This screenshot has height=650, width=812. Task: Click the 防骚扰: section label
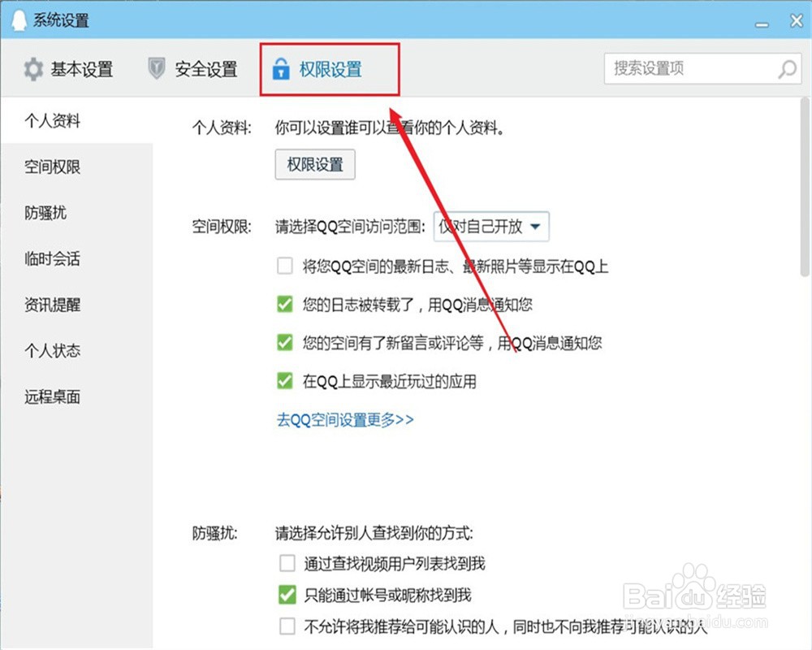215,533
